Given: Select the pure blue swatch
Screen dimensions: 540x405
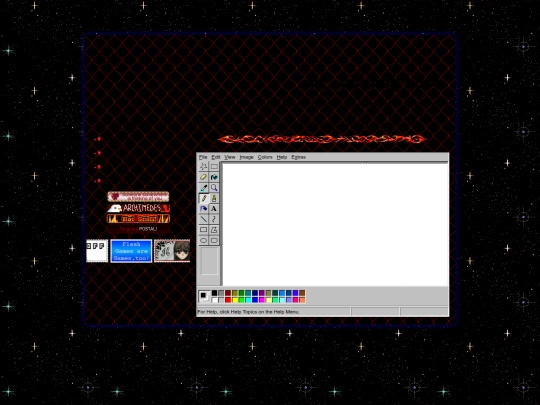Looking at the screenshot, I should [x=255, y=300].
